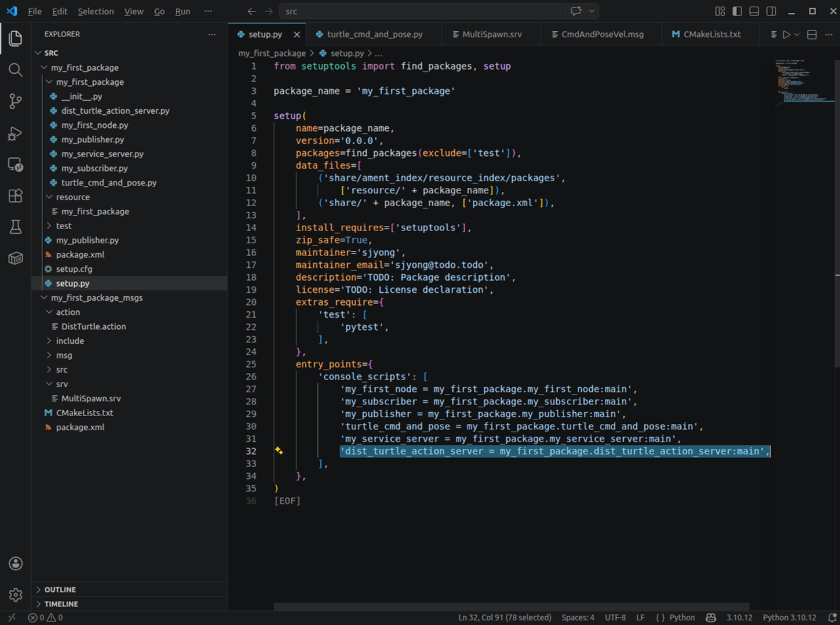Select the Python language mode status

click(x=682, y=618)
